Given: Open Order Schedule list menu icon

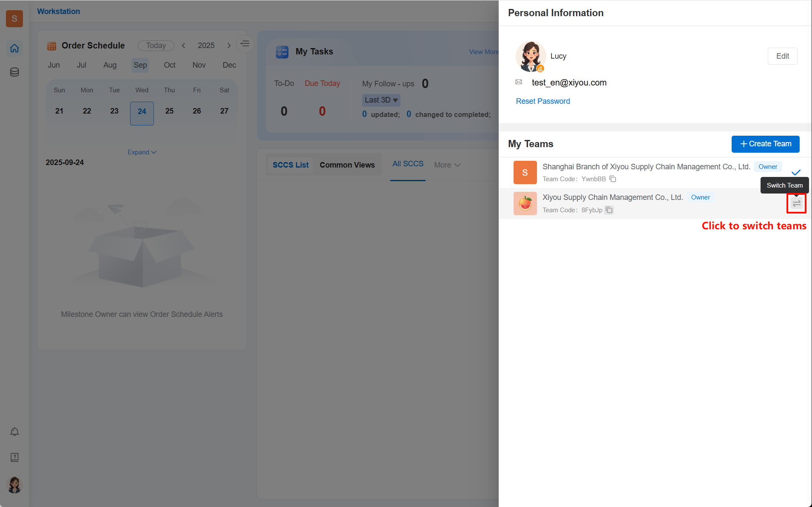Looking at the screenshot, I should (245, 44).
